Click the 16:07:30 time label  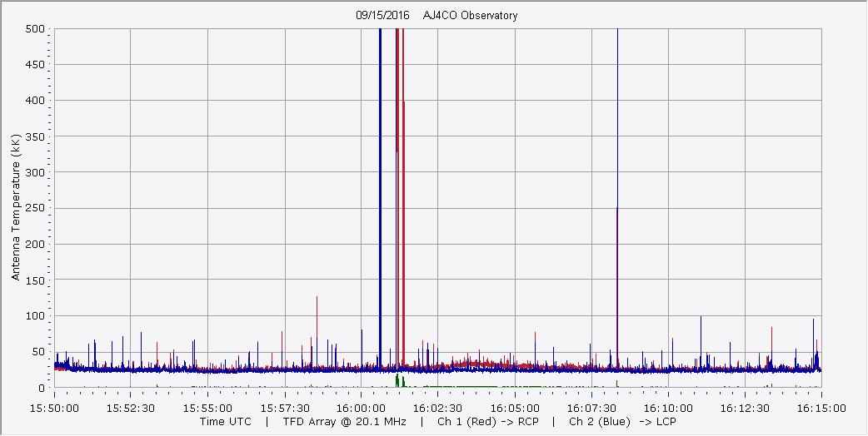point(591,409)
